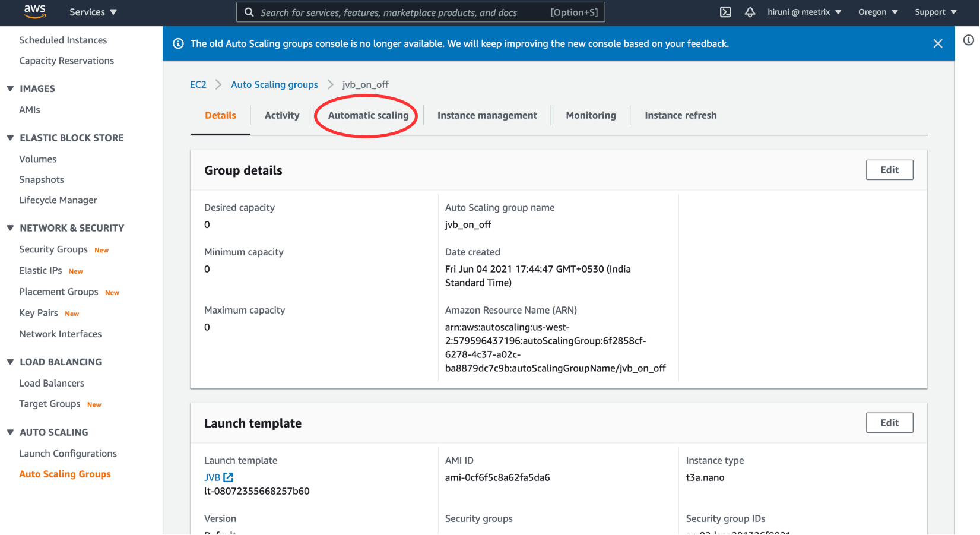
Task: Open the hiruni @ meetrix account menu
Action: coord(804,12)
